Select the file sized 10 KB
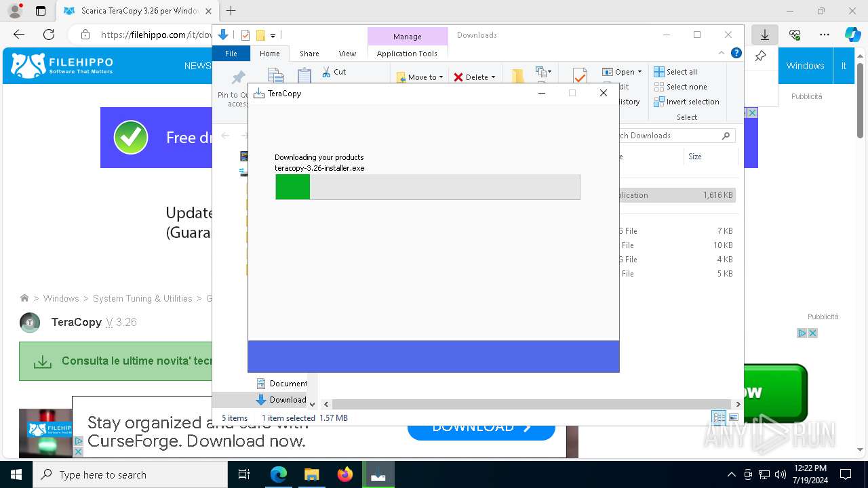Viewport: 868px width, 488px height. tap(678, 245)
